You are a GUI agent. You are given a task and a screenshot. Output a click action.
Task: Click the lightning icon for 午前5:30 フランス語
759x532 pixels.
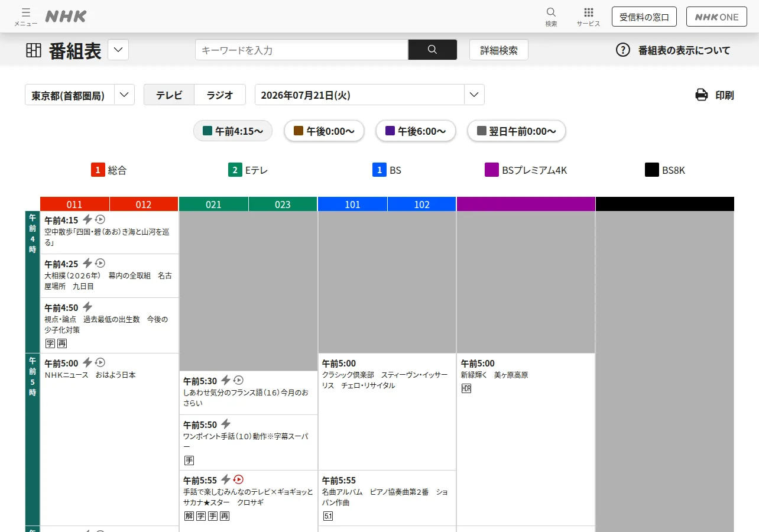[x=226, y=380]
